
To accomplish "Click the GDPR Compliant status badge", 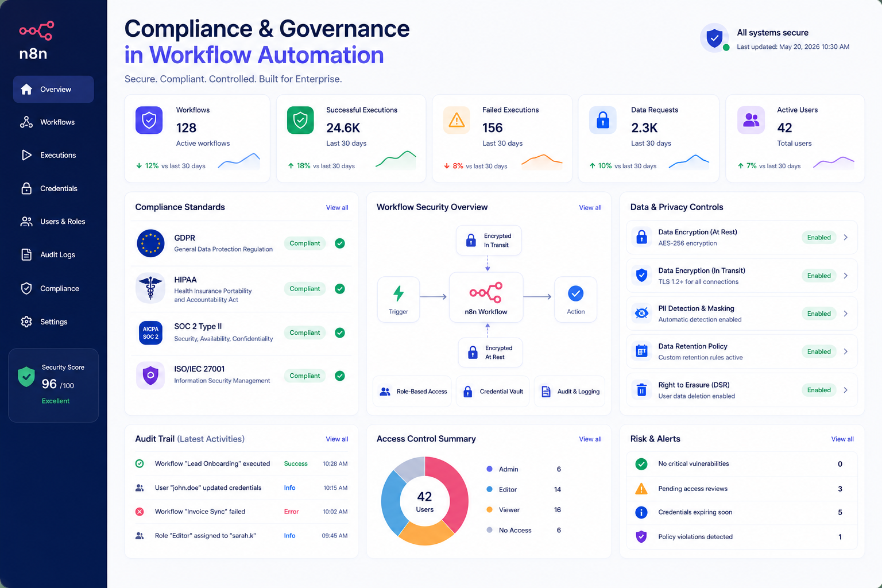I will (305, 243).
